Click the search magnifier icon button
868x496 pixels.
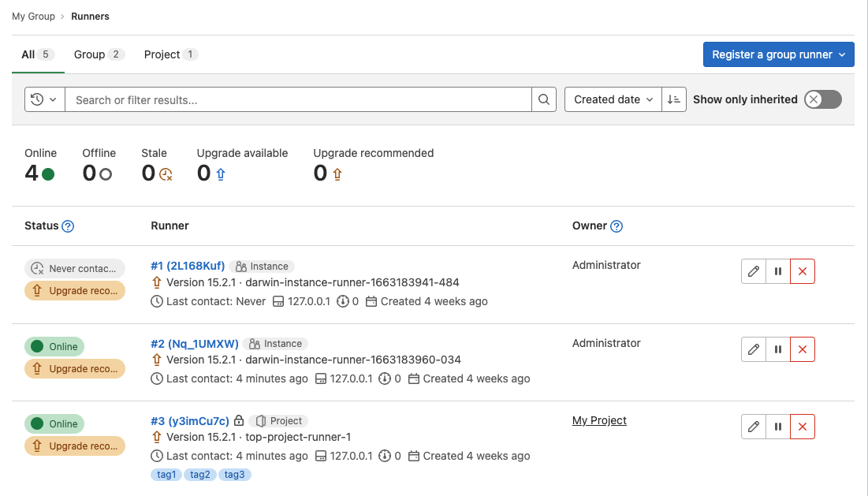click(543, 99)
